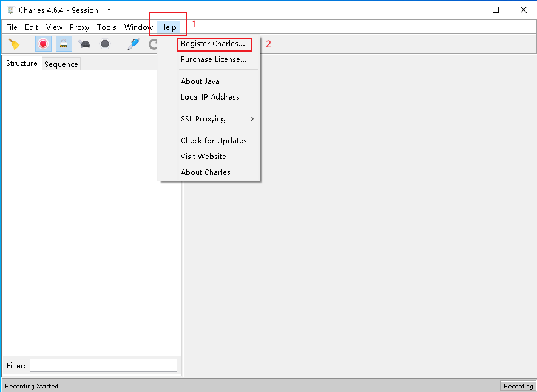Open the Edit menu
The width and height of the screenshot is (537, 392).
click(x=32, y=27)
